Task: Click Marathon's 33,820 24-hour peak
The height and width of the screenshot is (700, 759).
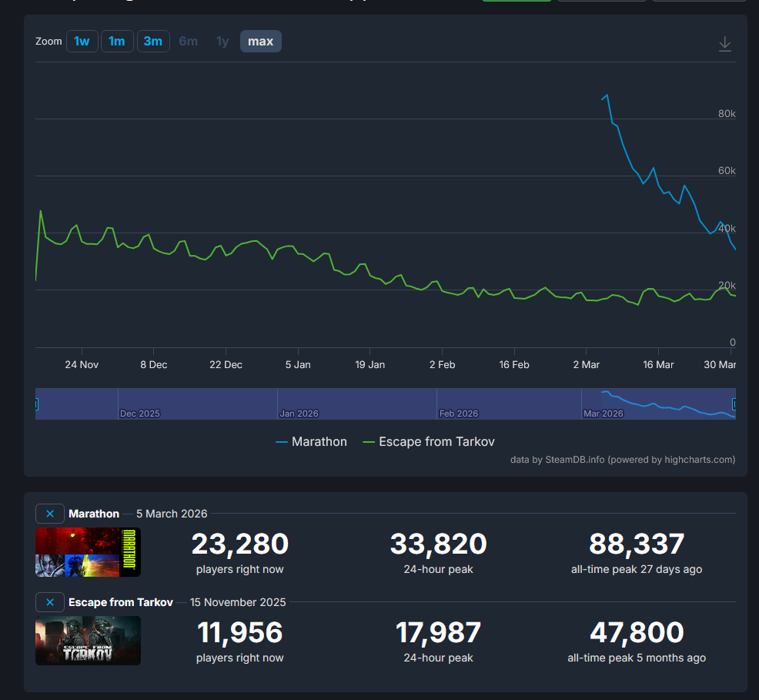Action: [439, 544]
